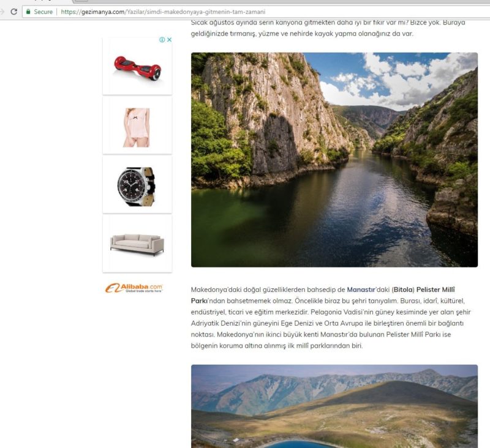
Task: Click the Alibaba Global trade tagline
Action: [144, 291]
